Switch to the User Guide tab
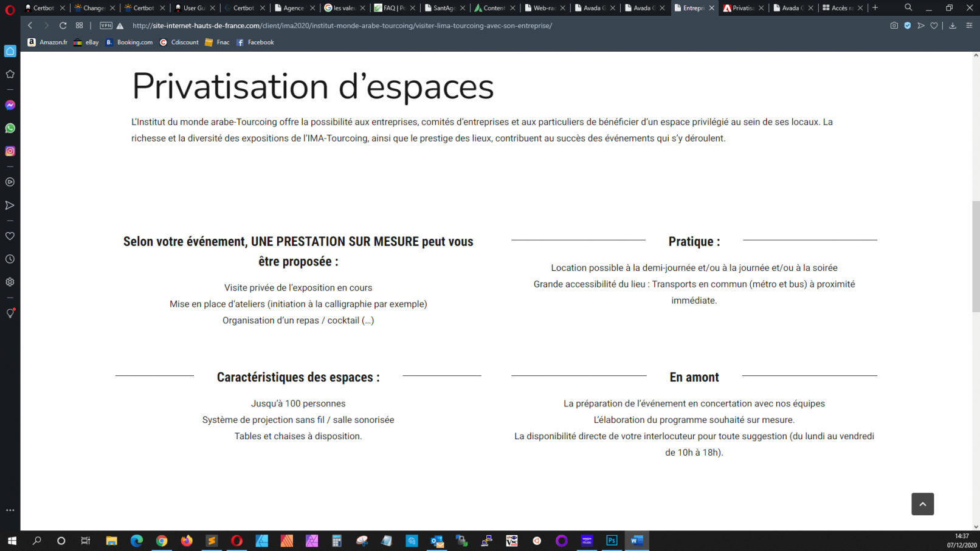This screenshot has width=980, height=551. 193,8
